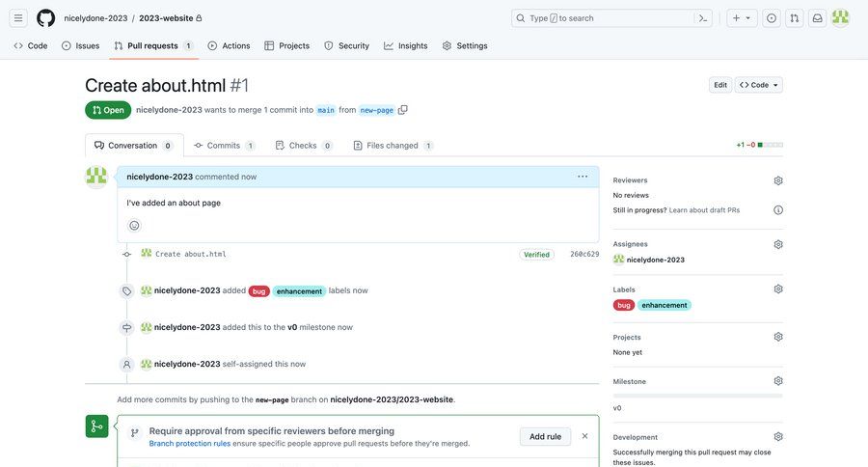This screenshot has height=467, width=868.
Task: Click the comment author nicelydone-2023 name
Action: [159, 177]
